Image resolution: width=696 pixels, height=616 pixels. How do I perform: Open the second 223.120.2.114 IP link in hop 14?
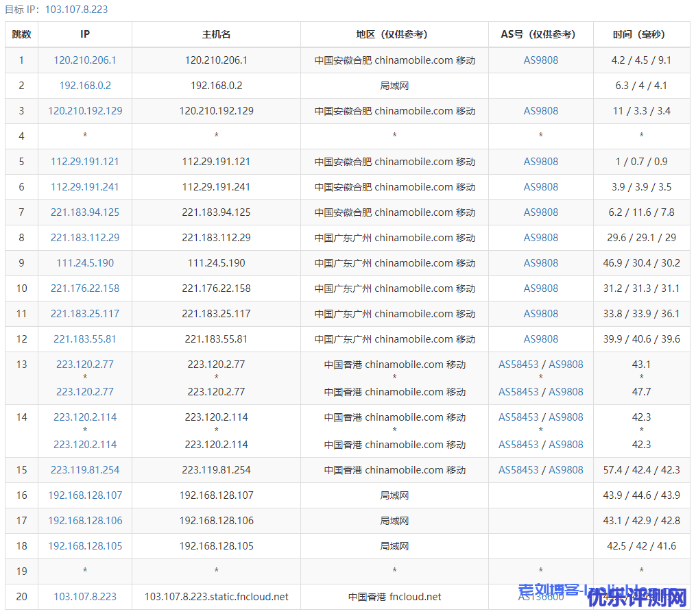(x=85, y=445)
